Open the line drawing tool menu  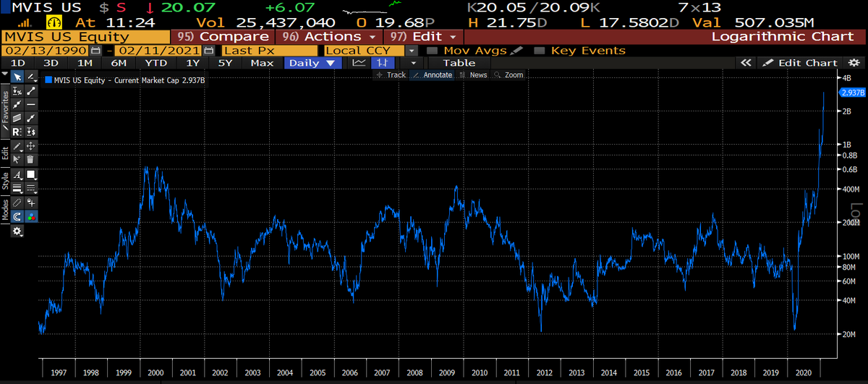[x=31, y=76]
